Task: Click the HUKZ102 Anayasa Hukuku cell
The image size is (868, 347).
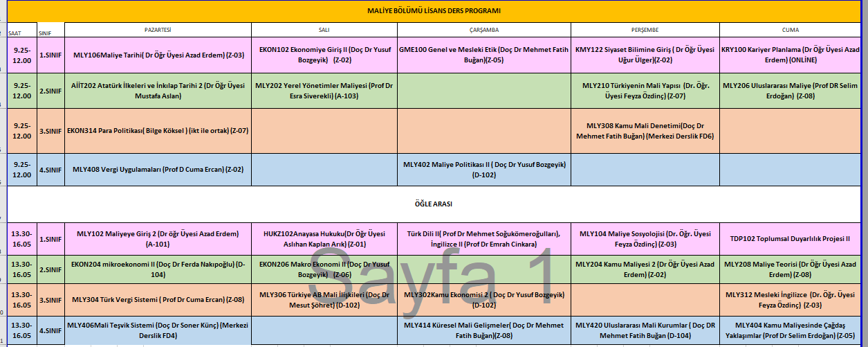Action: (324, 238)
